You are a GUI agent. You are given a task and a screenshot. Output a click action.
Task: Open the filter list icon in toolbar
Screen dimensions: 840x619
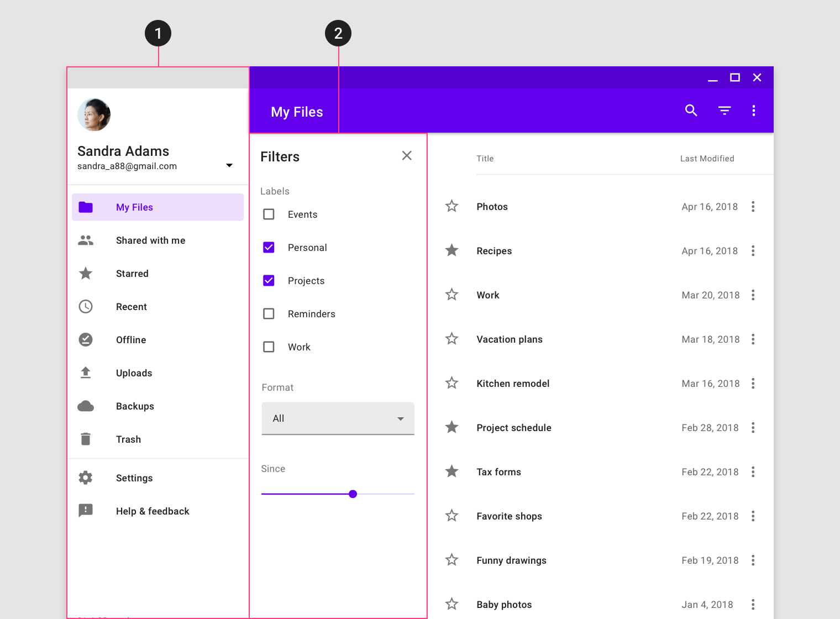click(x=725, y=111)
